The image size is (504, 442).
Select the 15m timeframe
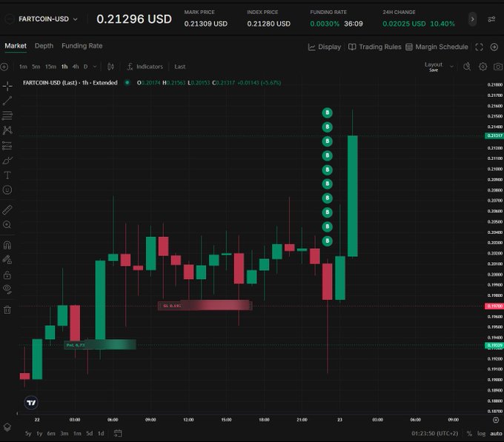click(50, 67)
